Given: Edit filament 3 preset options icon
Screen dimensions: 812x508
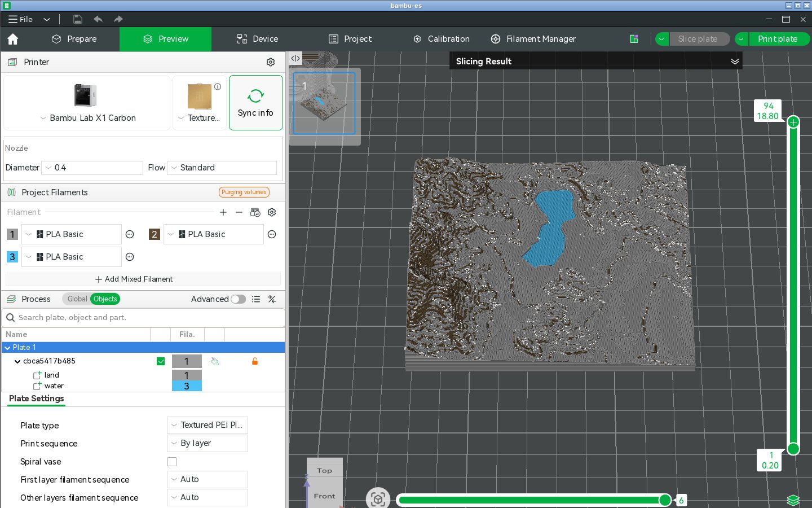Looking at the screenshot, I should pyautogui.click(x=130, y=257).
